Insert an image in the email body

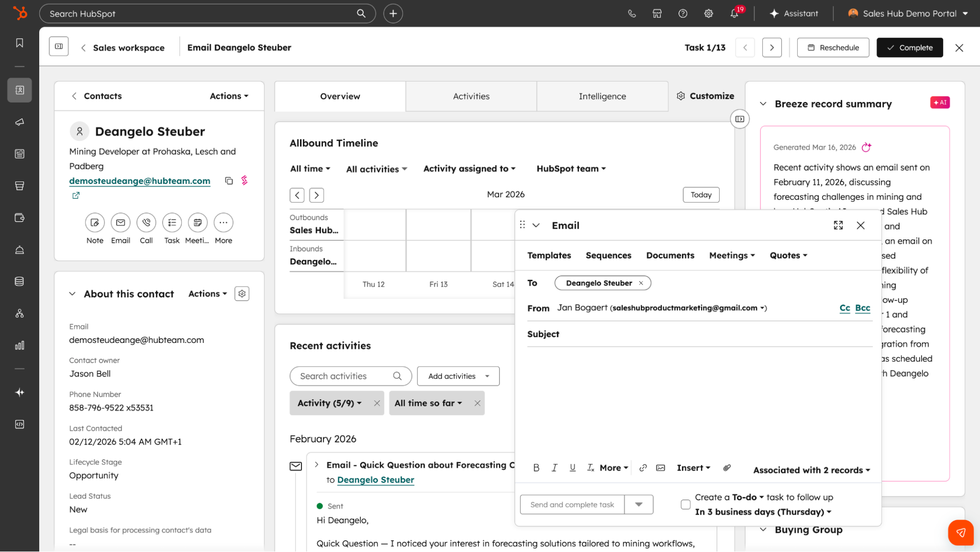[661, 468]
